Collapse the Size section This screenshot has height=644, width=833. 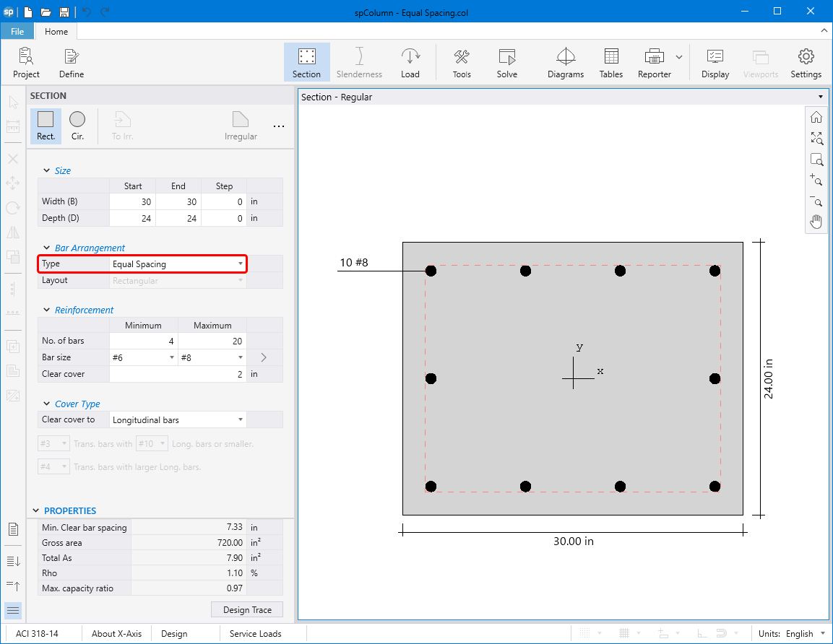point(46,171)
